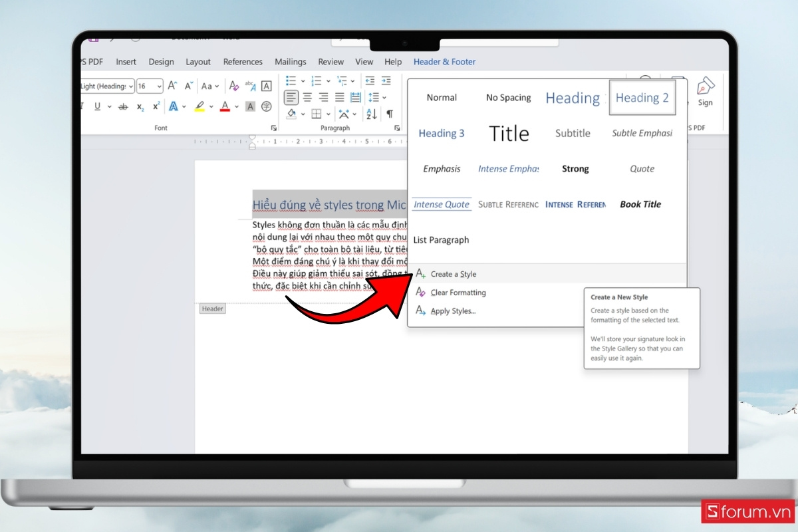The image size is (798, 532).
Task: Switch to Header & Footer tab
Action: tap(444, 62)
